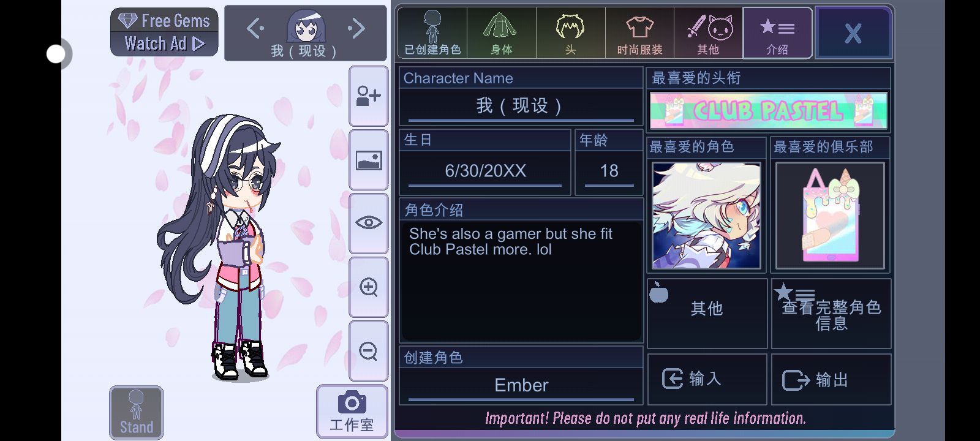The image size is (980, 441).
Task: Choose the CLUB PASTEL favorite title banner
Action: [769, 111]
